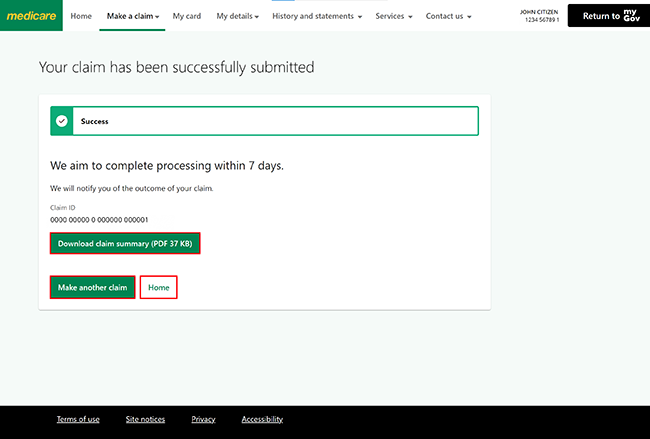The image size is (650, 439).
Task: Click the myGov logo in Return button
Action: [x=632, y=16]
